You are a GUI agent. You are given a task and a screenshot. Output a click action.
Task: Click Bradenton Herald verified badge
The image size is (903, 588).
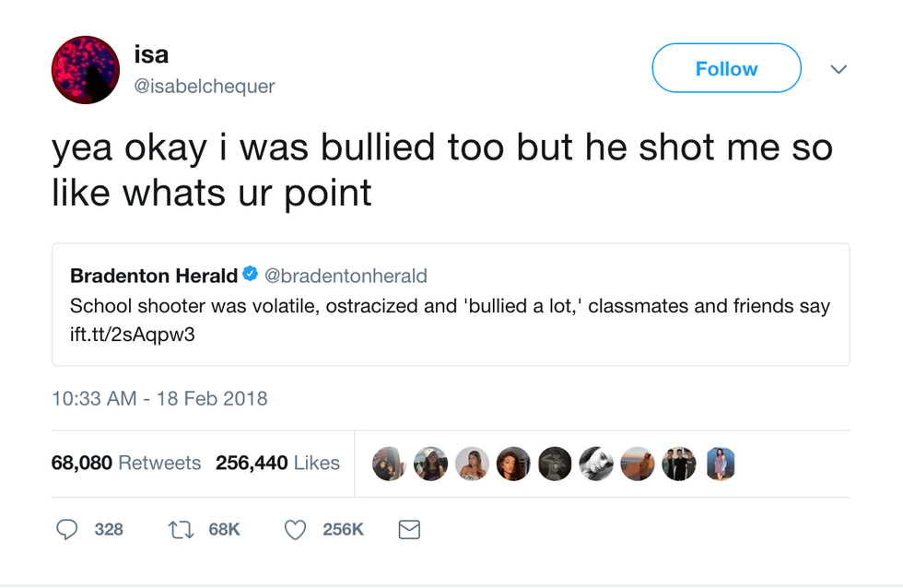(x=251, y=274)
